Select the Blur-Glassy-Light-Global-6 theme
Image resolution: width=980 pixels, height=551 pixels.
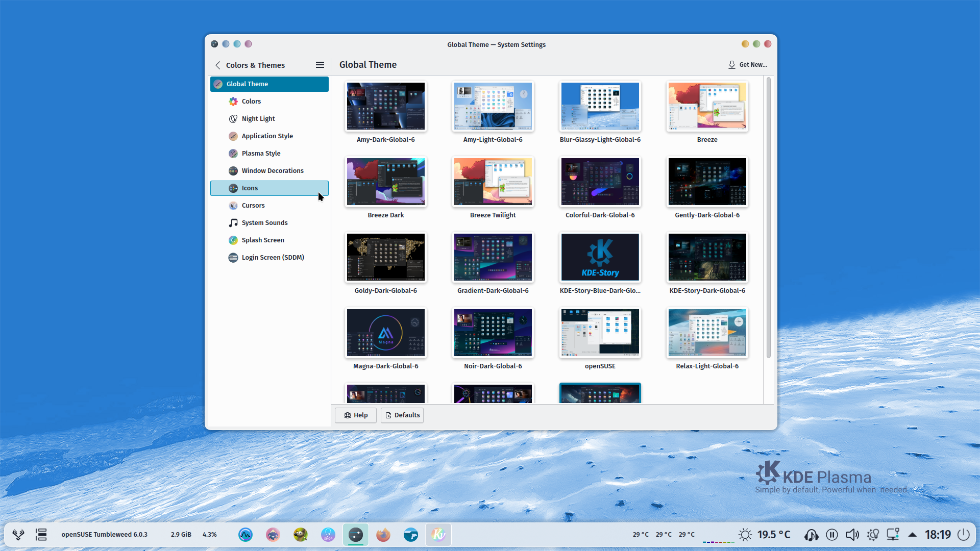click(x=600, y=106)
